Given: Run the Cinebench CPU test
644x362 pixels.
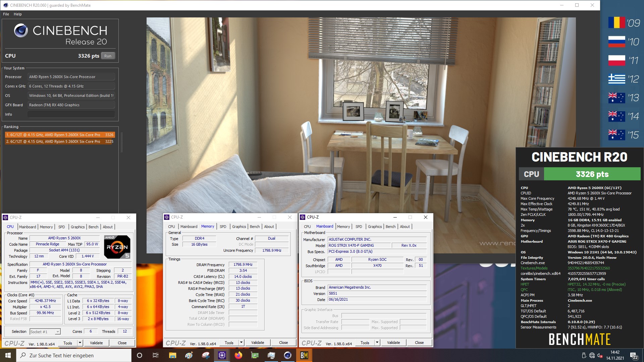Looking at the screenshot, I should tap(108, 56).
